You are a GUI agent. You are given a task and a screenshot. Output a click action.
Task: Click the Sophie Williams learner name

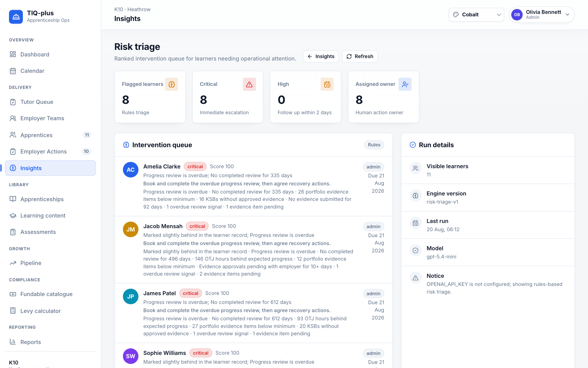coord(164,353)
